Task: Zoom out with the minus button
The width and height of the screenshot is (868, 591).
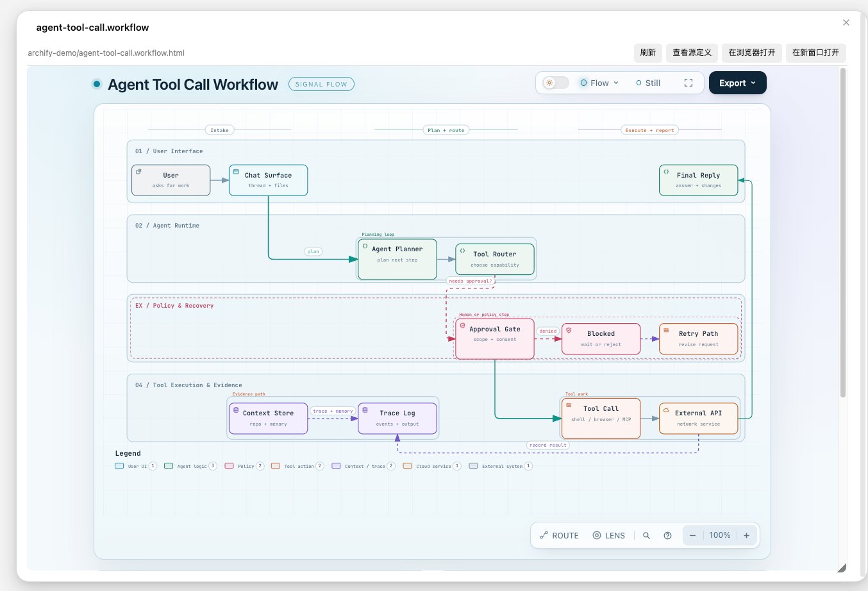Action: [692, 535]
